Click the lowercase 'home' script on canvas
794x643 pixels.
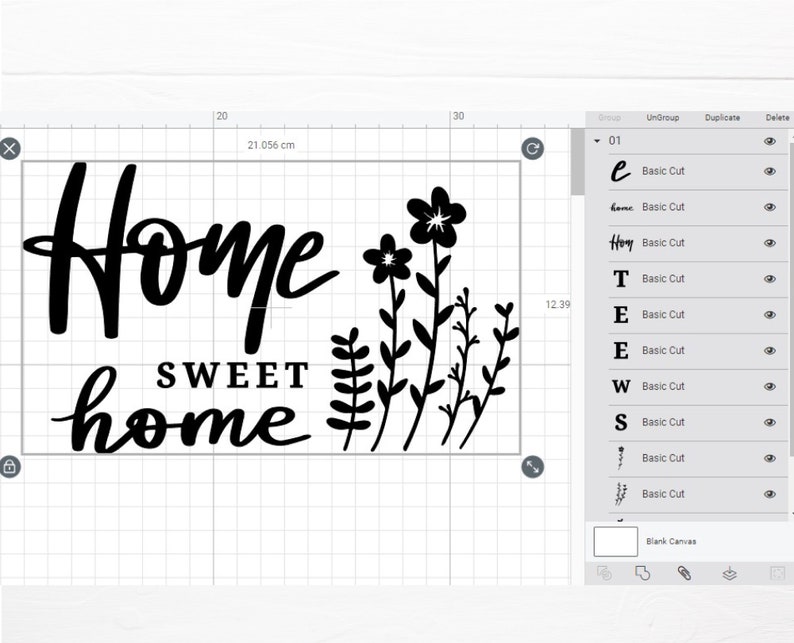pos(181,410)
